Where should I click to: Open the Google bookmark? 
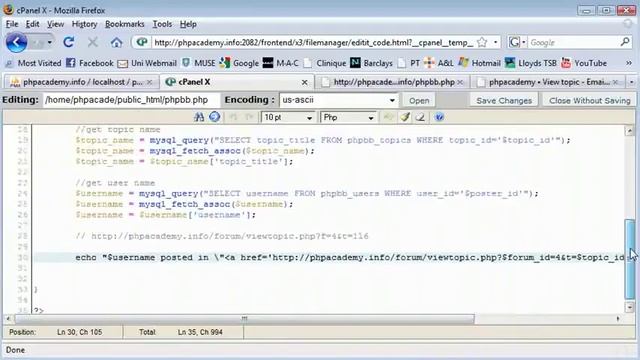239,63
